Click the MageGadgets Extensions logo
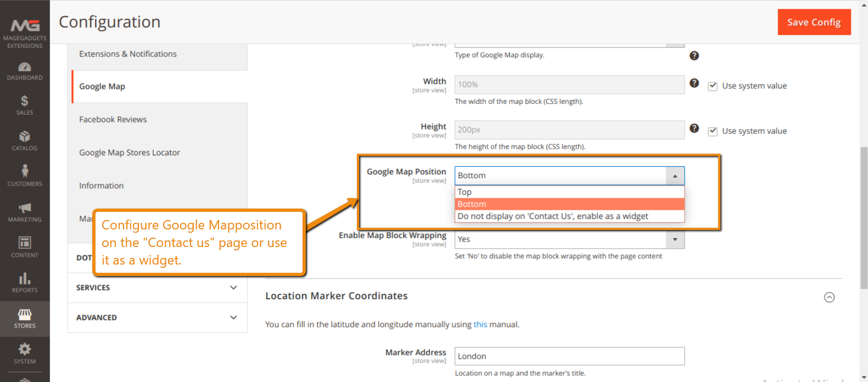Image resolution: width=868 pixels, height=382 pixels. (x=25, y=32)
